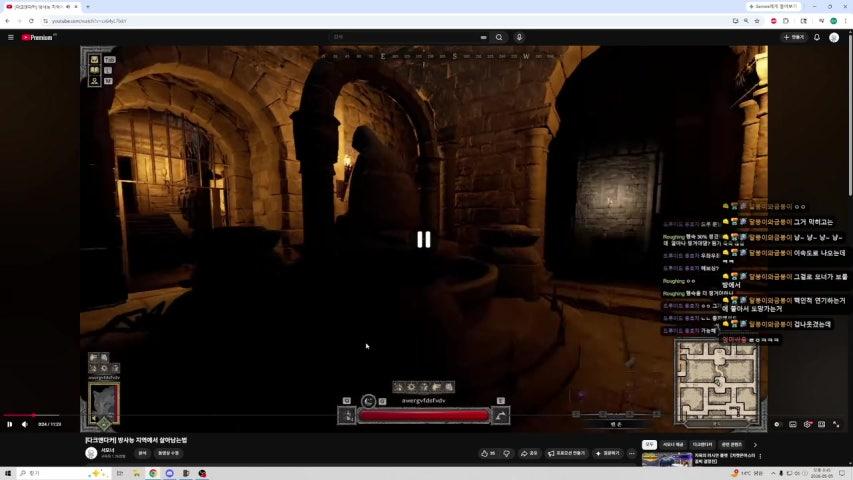Expand more filter chips with right chevron
Image resolution: width=853 pixels, height=480 pixels.
tap(755, 445)
